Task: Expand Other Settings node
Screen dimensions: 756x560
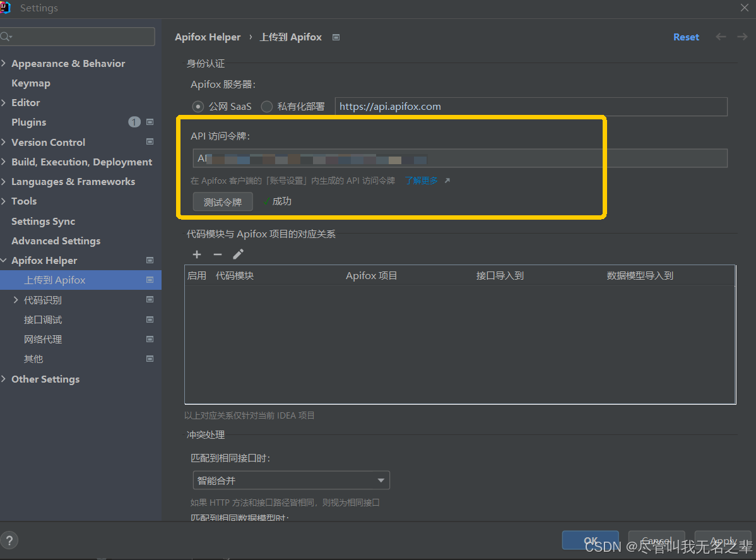Action: tap(4, 379)
